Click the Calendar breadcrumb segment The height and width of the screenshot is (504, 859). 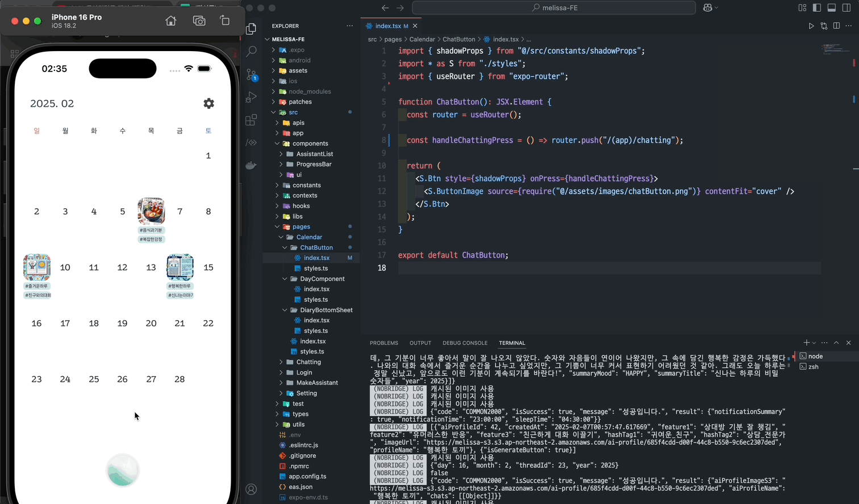[422, 39]
